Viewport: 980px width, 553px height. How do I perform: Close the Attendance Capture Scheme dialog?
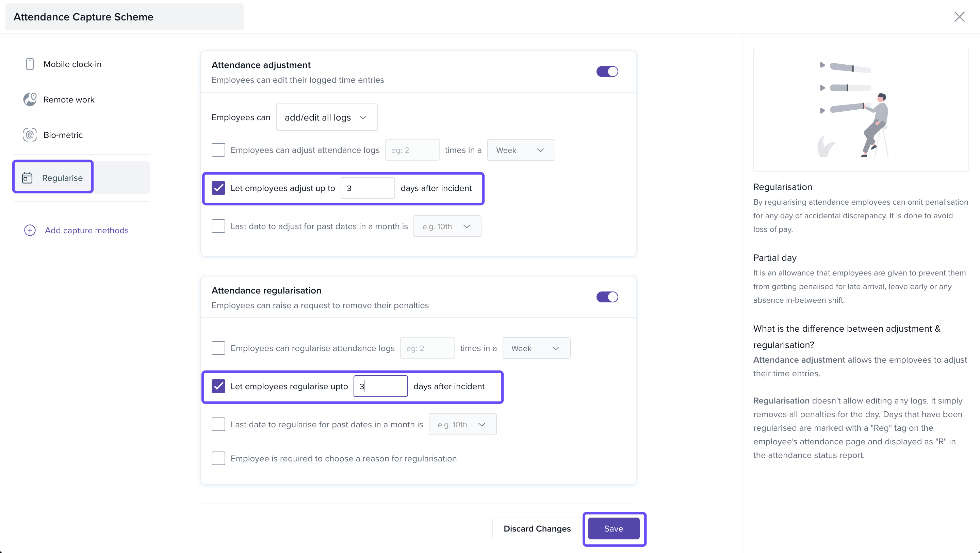(959, 17)
